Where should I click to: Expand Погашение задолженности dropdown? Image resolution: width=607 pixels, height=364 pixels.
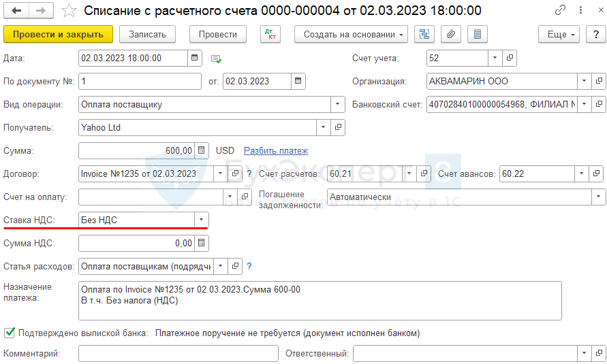(x=598, y=197)
